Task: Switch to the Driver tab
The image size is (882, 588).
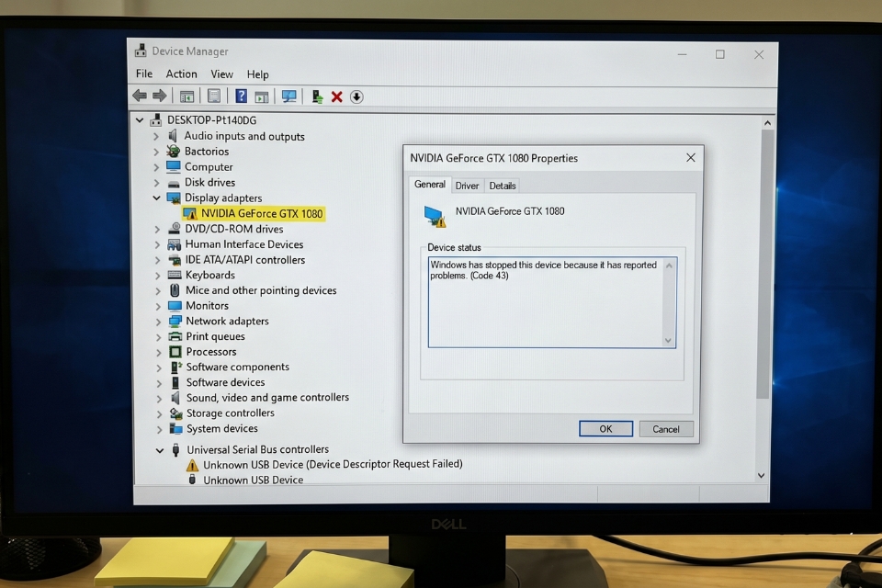Action: click(x=467, y=185)
